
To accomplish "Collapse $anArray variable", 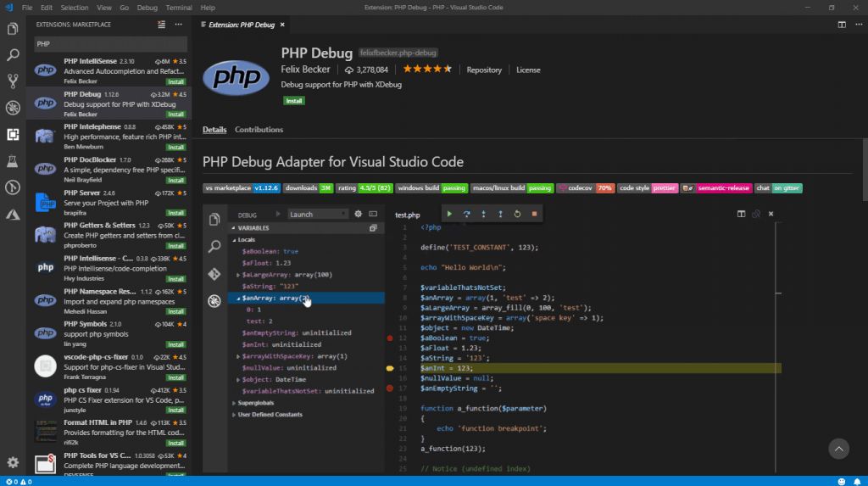I will (238, 299).
